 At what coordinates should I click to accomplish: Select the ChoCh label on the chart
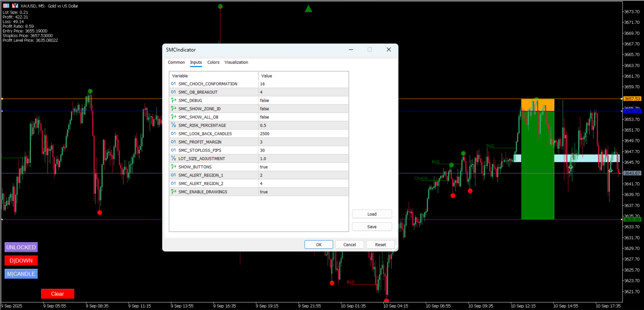coord(421,178)
